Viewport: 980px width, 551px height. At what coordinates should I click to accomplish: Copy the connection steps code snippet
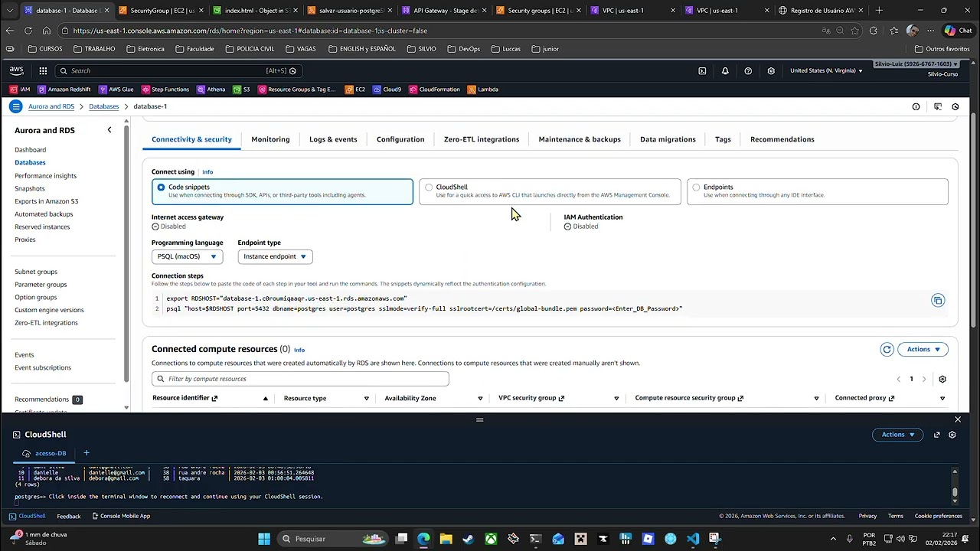click(x=938, y=300)
